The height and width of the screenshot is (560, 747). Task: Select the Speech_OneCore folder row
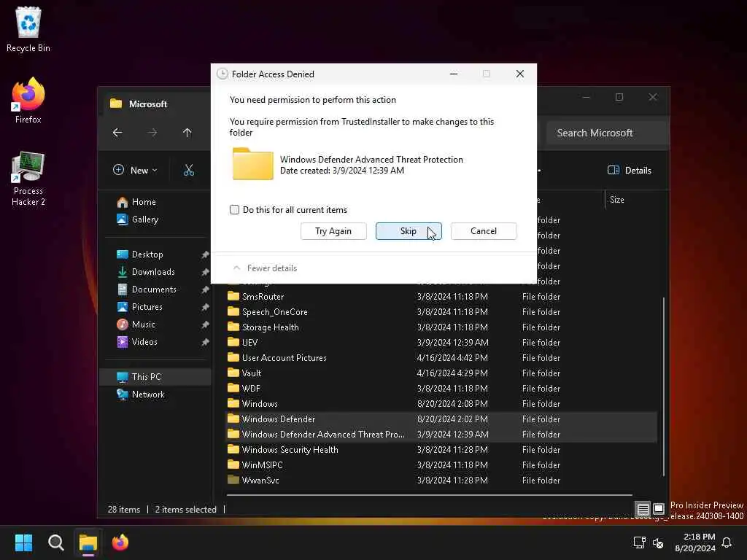(x=441, y=312)
